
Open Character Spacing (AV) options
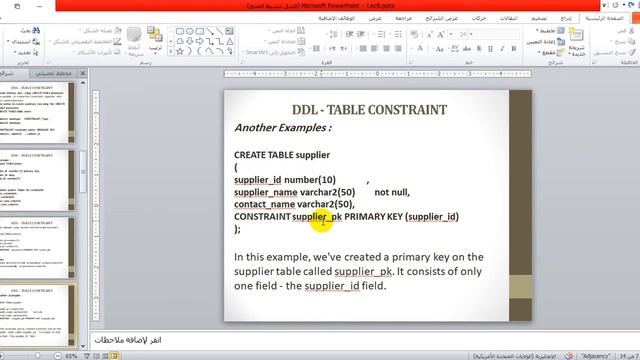[453, 49]
